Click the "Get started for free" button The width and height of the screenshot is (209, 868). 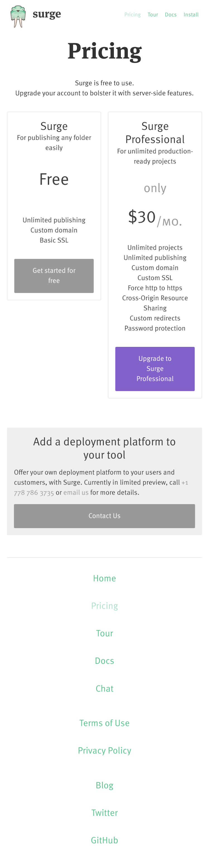54,276
